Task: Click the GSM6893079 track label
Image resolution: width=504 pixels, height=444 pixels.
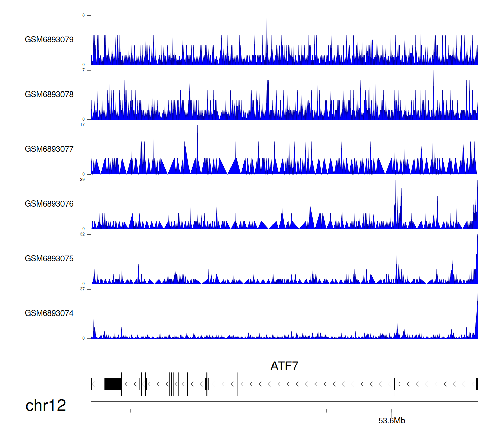Action: coord(49,40)
